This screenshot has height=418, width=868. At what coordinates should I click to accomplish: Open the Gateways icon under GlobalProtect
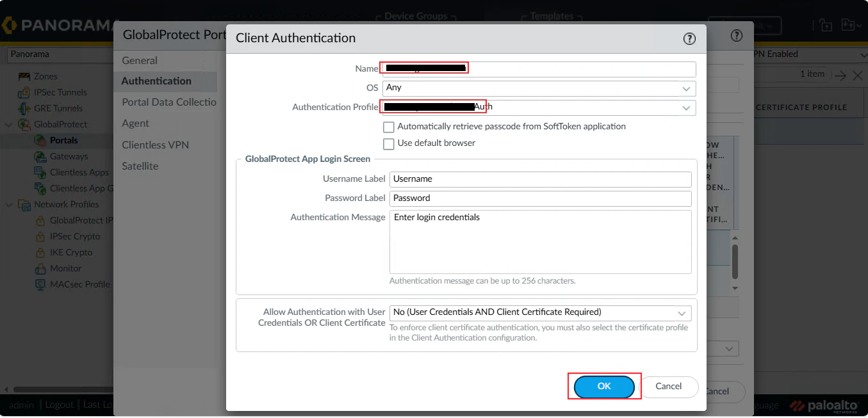(40, 156)
